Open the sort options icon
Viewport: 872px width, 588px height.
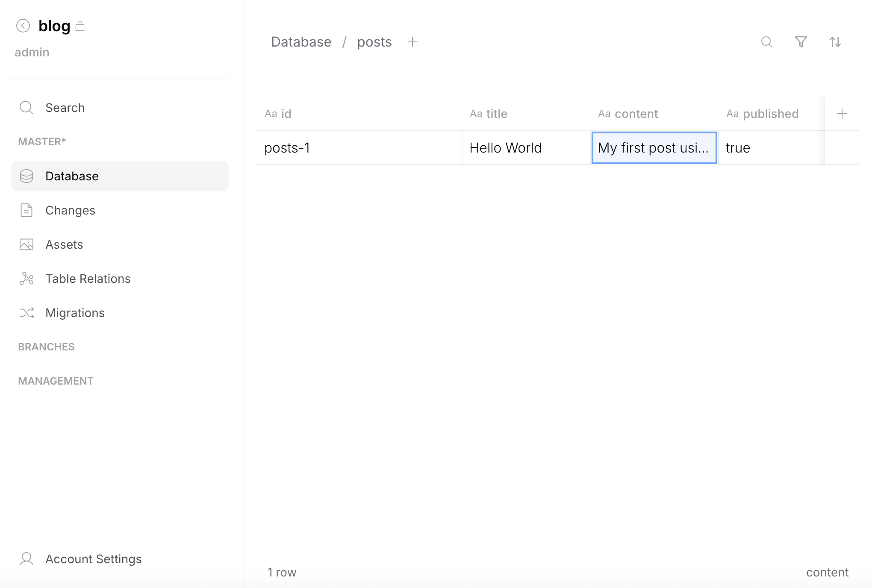tap(835, 42)
